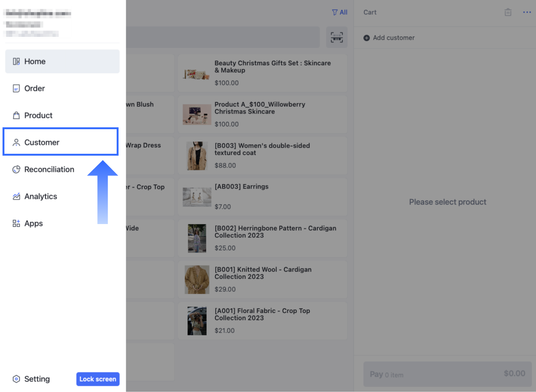Select Beauty Christmas Gifts Set thumbnail
The image size is (536, 392).
tap(197, 74)
